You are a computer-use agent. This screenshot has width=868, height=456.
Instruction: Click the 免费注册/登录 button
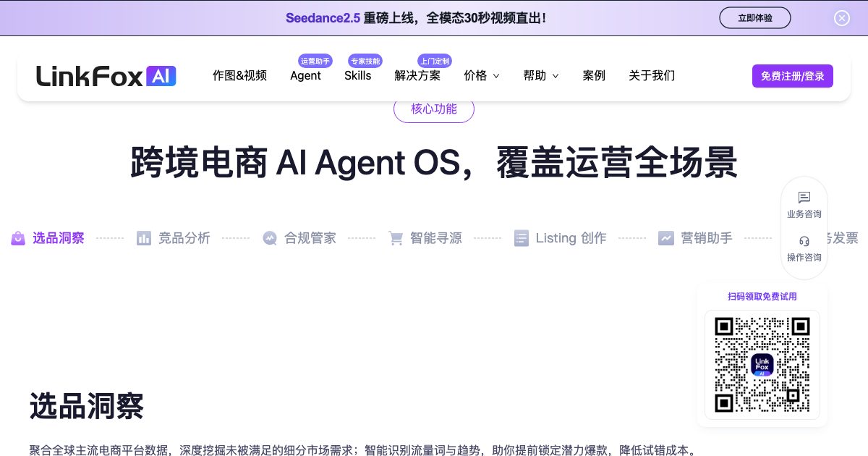point(793,76)
